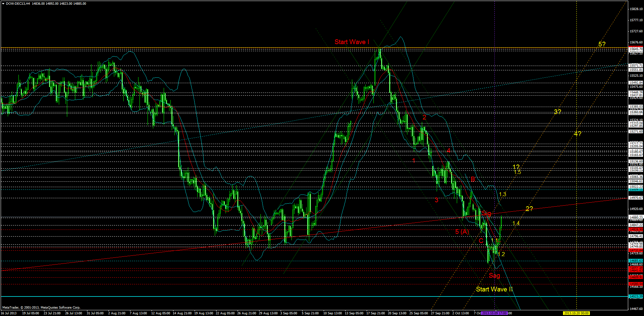
Task: Click the yellow 2013.10.20 00:00 date marker
Action: [x=577, y=313]
